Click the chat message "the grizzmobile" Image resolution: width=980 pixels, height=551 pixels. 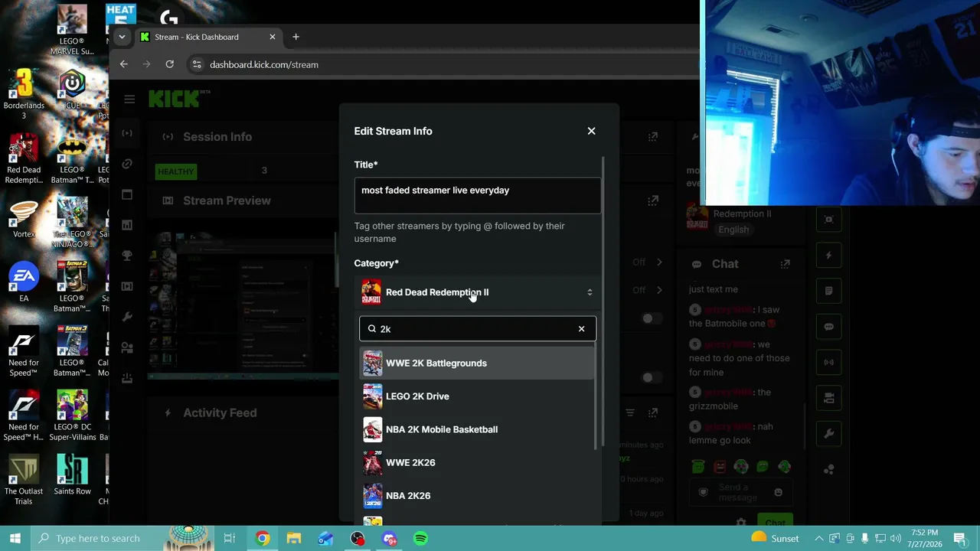[732, 399]
